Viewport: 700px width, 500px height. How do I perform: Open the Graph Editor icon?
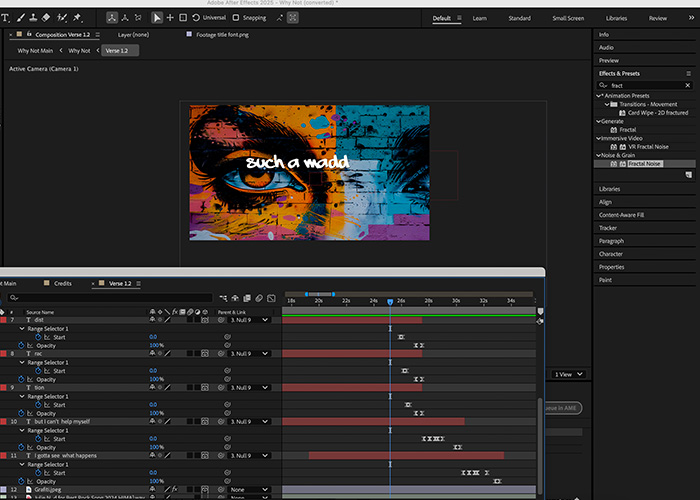click(x=271, y=298)
